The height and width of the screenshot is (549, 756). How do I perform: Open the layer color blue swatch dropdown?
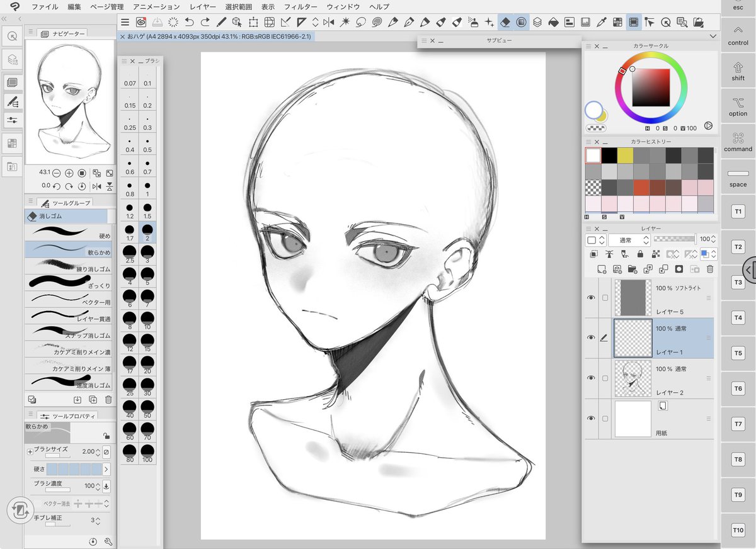708,254
